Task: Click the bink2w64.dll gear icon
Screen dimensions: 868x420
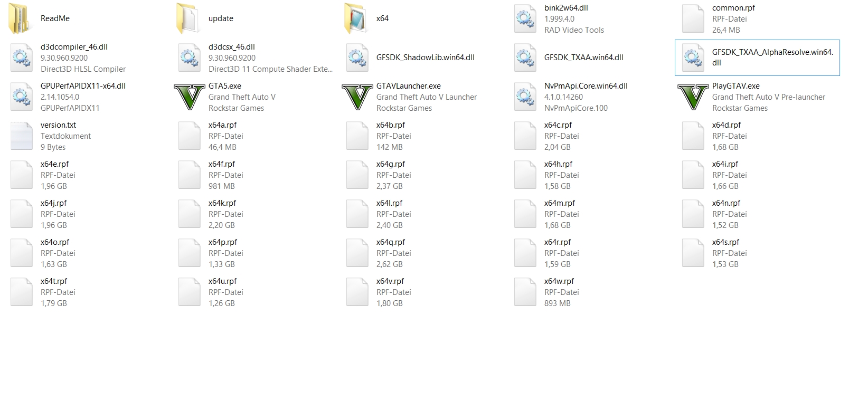Action: (x=525, y=18)
